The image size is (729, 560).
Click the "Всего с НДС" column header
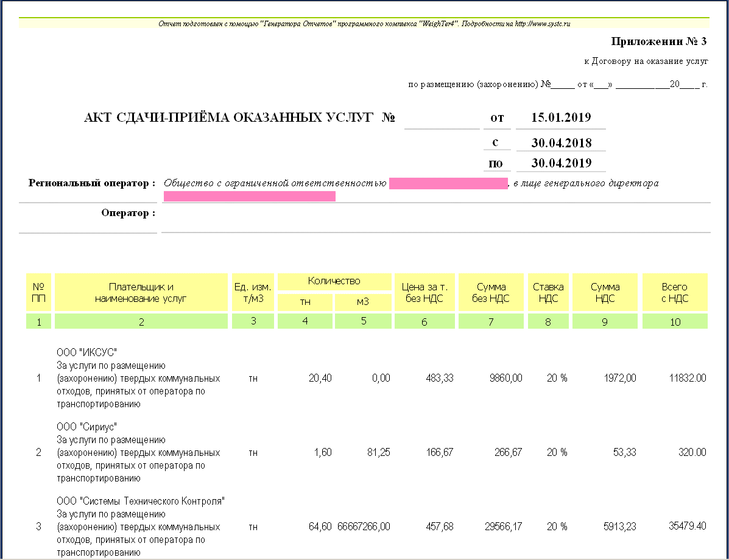pyautogui.click(x=675, y=292)
